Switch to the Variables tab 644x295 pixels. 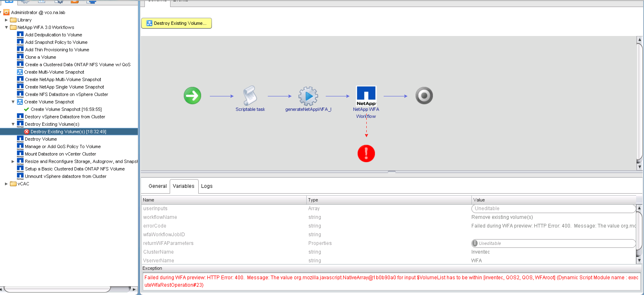point(184,186)
